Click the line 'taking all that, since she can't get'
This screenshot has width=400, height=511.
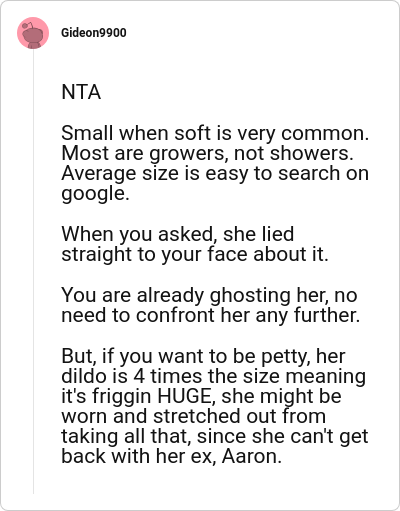tap(215, 437)
